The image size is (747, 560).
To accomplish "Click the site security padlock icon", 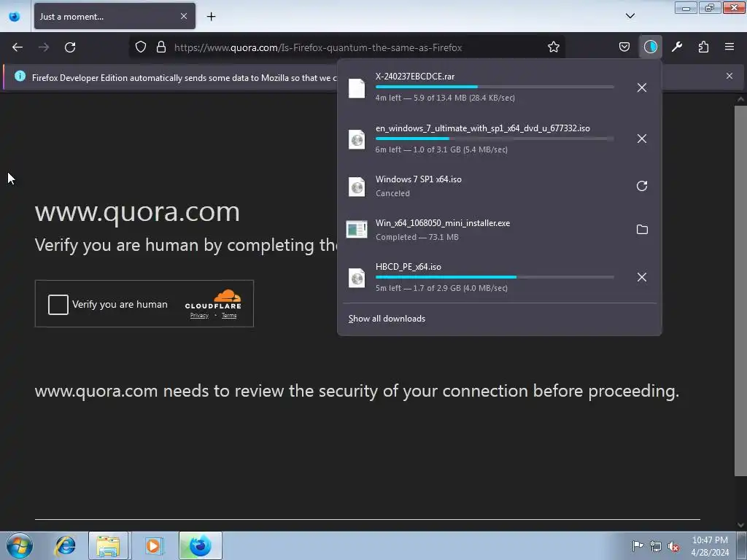I will click(161, 47).
